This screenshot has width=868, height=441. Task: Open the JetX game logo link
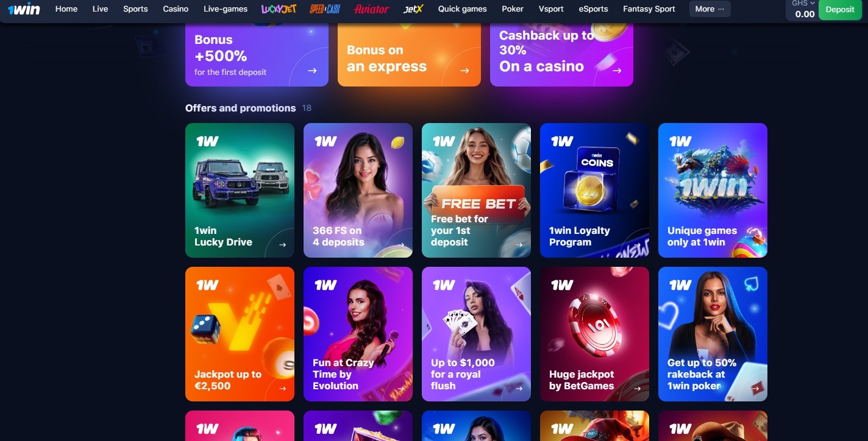(413, 9)
